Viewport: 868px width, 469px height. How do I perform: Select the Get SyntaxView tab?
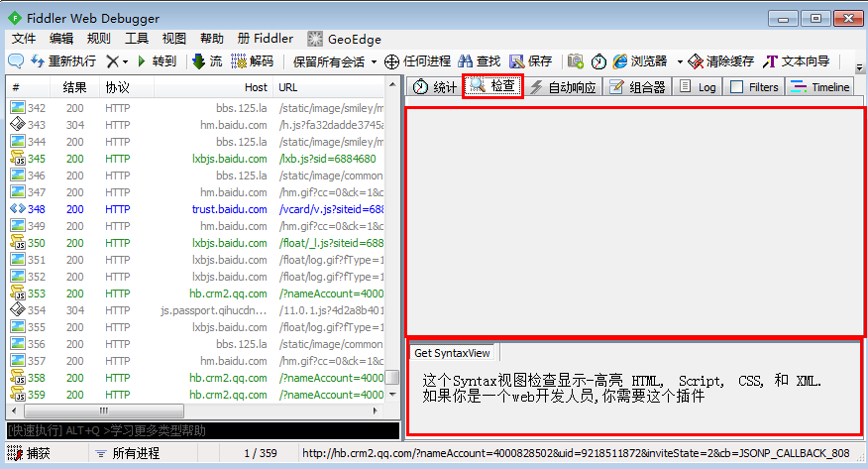click(x=452, y=353)
